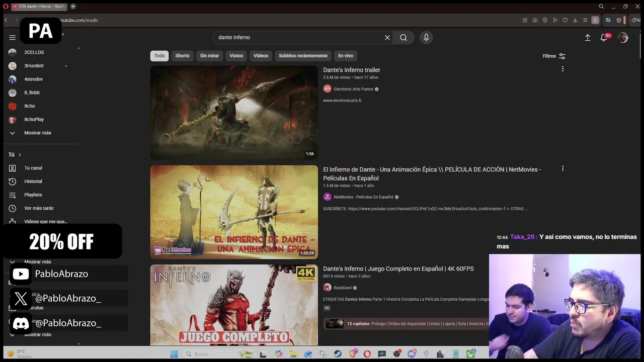
Task: Open the 2CELLOS subscription
Action: coord(34,52)
